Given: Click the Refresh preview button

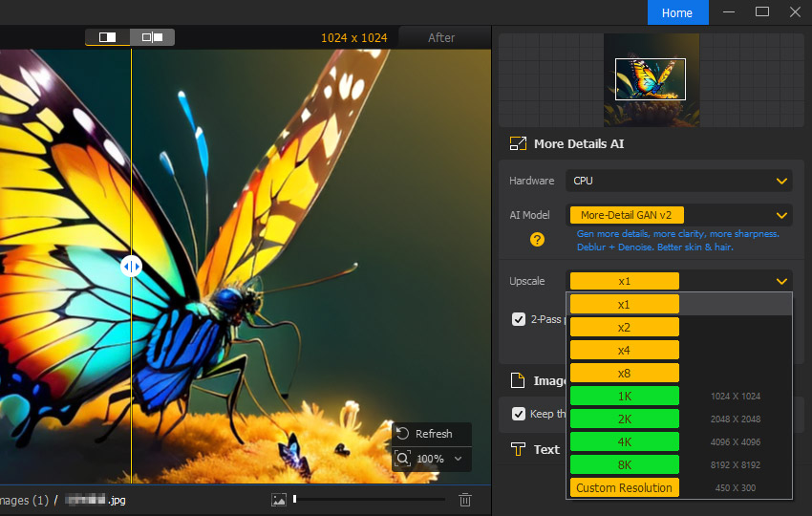Looking at the screenshot, I should [432, 434].
